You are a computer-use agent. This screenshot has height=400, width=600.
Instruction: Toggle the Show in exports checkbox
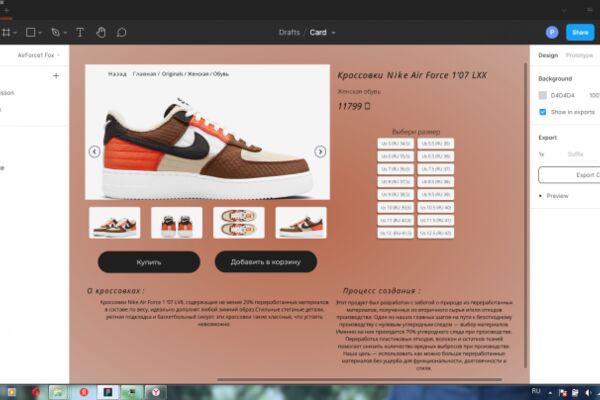[x=543, y=112]
